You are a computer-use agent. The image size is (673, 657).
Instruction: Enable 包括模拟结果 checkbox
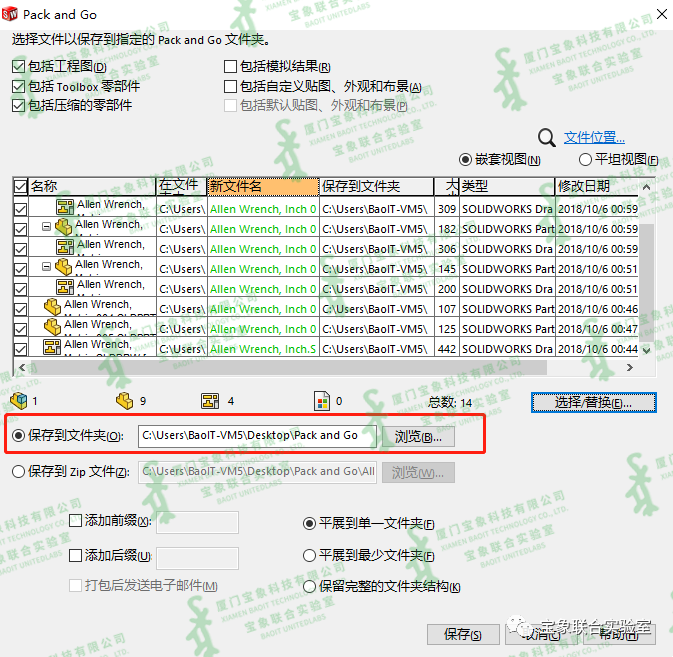point(230,67)
